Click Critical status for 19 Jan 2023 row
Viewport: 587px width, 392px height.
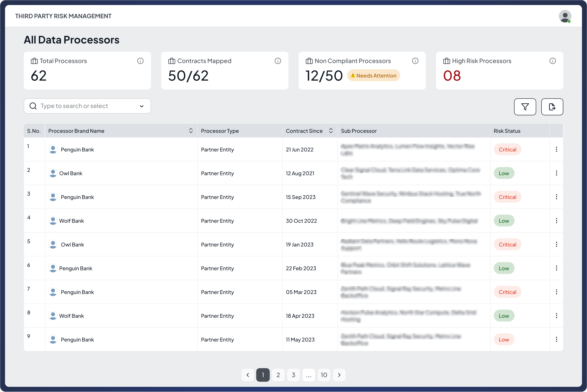point(507,244)
